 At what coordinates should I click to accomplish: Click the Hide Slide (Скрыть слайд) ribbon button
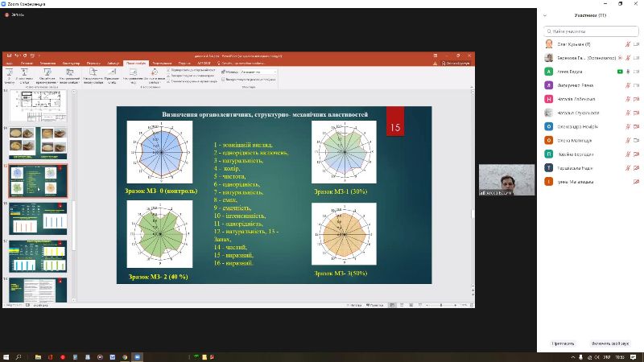click(x=112, y=76)
